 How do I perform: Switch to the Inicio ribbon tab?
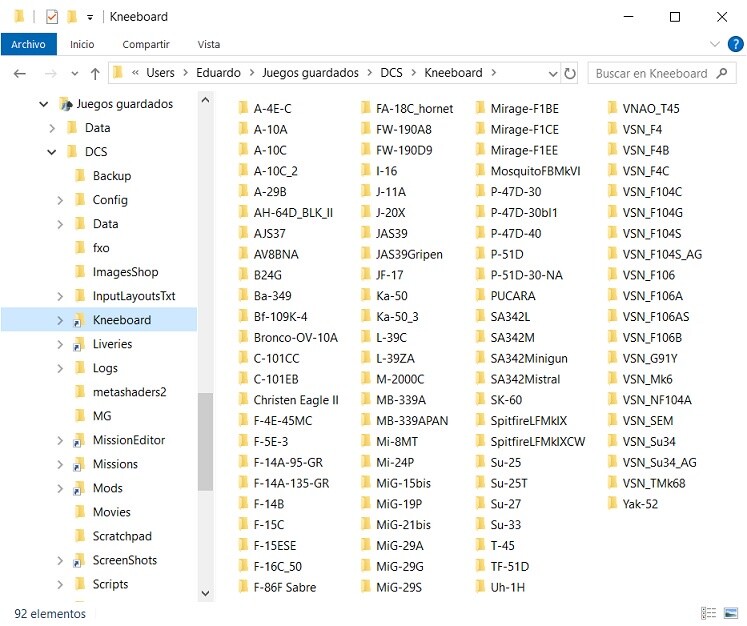click(x=82, y=44)
